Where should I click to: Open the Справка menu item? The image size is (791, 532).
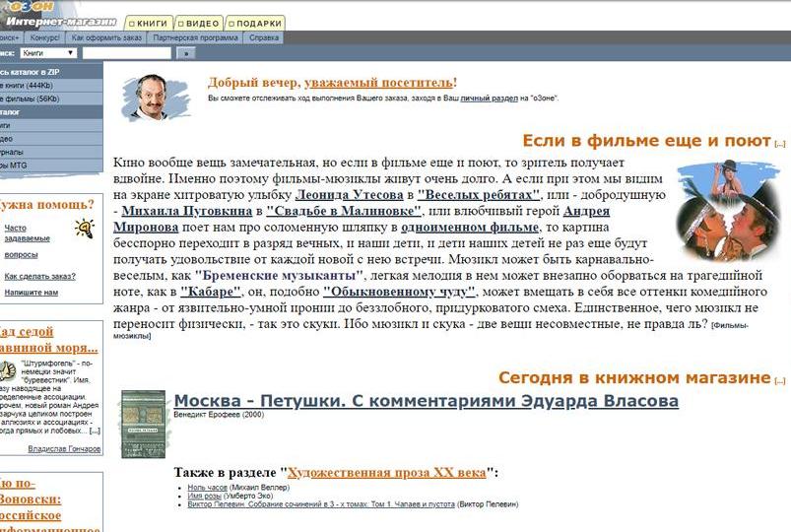[264, 37]
